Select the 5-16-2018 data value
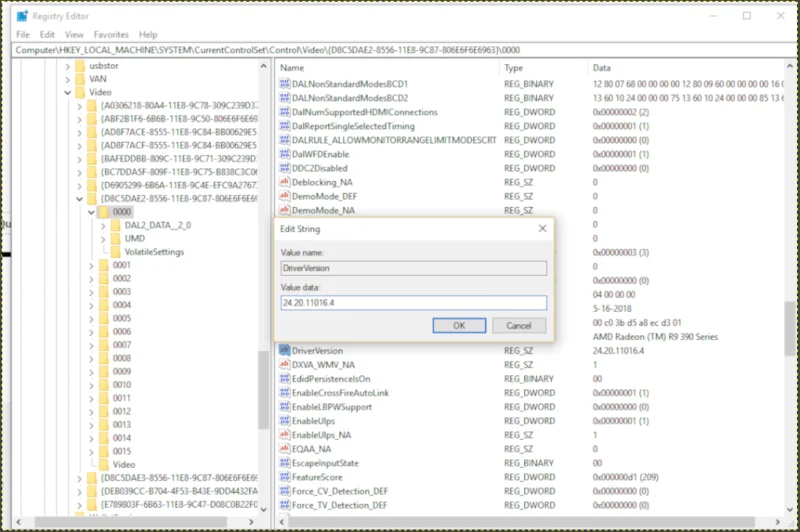800x532 pixels. [612, 309]
